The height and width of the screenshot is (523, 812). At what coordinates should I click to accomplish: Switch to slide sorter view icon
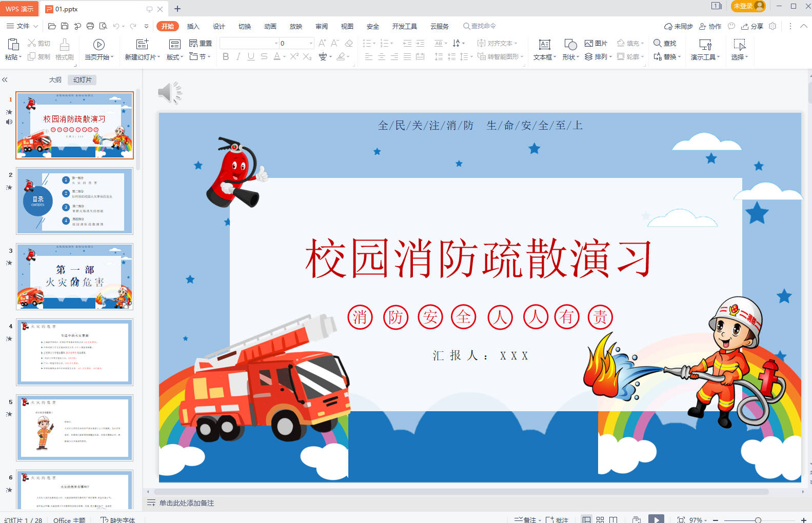(x=600, y=519)
